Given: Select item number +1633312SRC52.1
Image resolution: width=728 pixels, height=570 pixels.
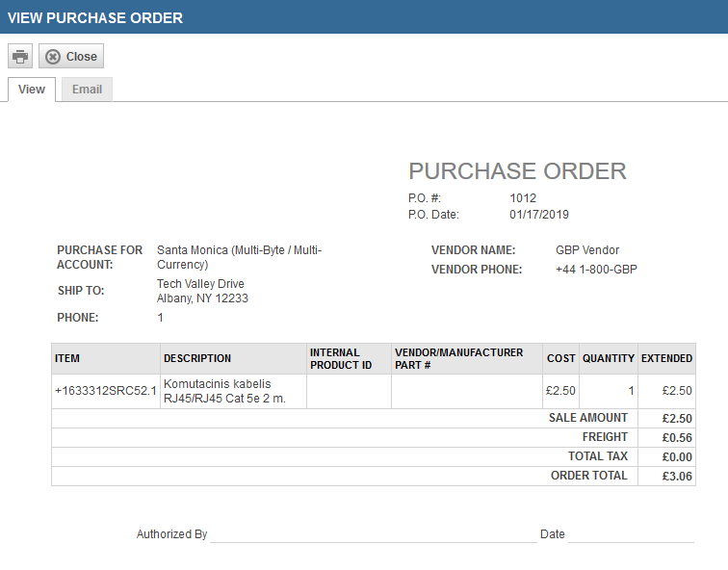Looking at the screenshot, I should point(105,391).
